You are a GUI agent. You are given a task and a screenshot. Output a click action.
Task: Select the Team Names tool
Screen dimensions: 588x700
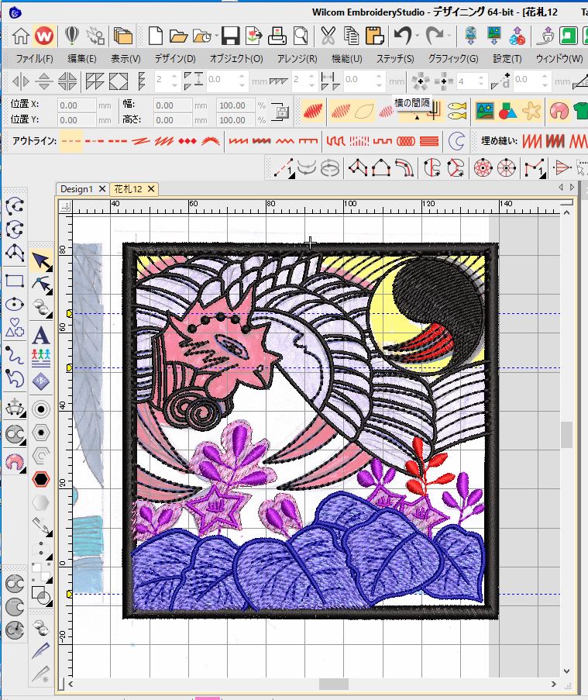click(x=40, y=358)
